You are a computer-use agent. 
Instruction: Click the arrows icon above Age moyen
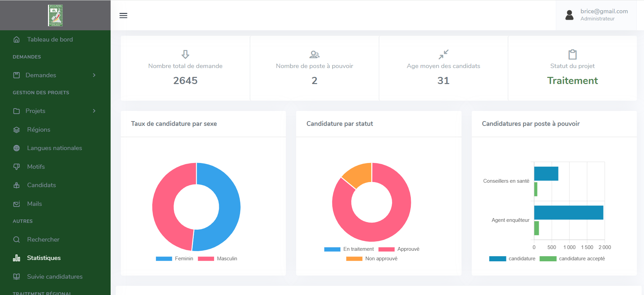point(444,54)
